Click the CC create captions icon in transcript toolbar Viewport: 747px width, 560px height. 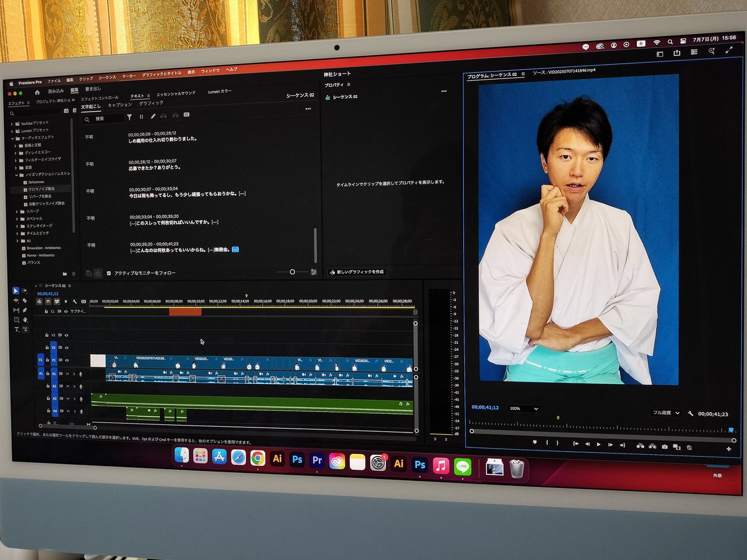pyautogui.click(x=186, y=115)
